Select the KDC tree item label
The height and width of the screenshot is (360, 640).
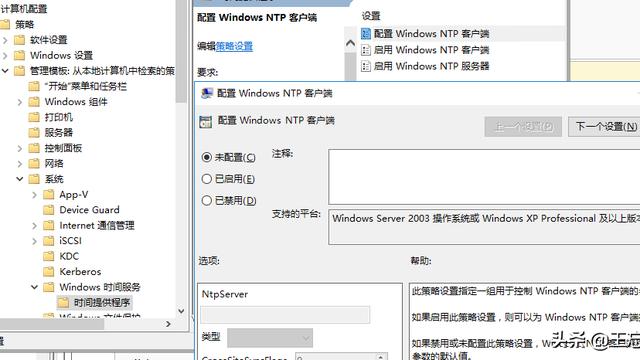point(69,256)
